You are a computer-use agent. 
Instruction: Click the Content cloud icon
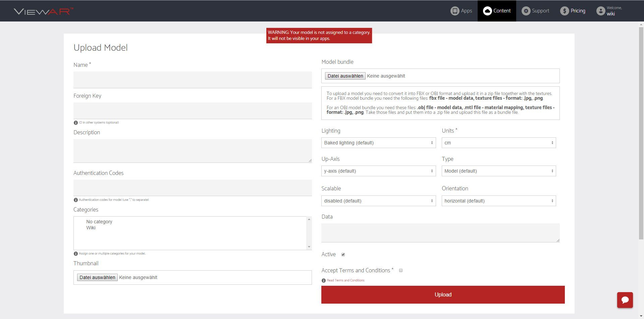487,11
